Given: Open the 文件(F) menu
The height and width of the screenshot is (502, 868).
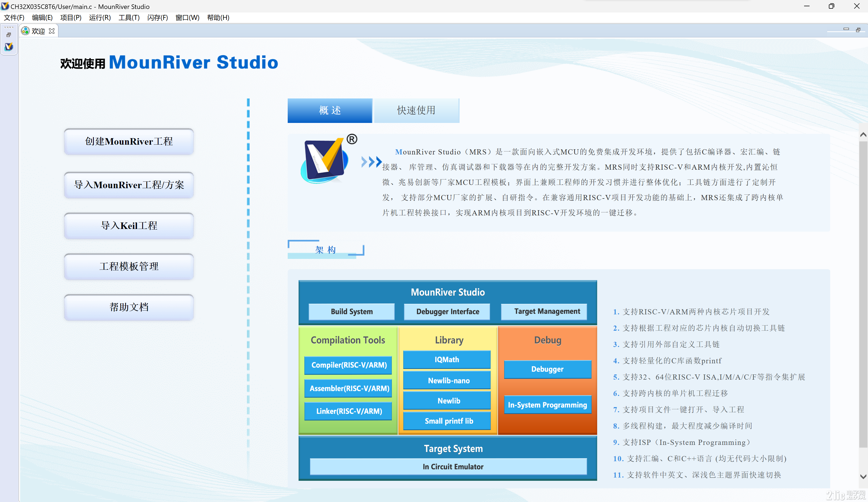Looking at the screenshot, I should [14, 18].
